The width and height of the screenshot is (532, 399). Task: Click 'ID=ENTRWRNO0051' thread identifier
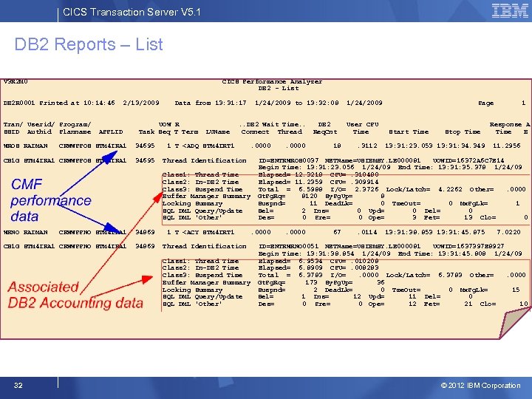click(289, 246)
